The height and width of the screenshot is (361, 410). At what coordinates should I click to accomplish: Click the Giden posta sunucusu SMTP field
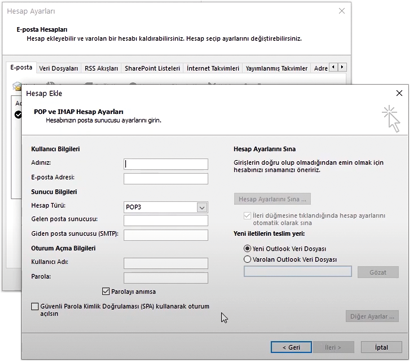[x=166, y=235]
